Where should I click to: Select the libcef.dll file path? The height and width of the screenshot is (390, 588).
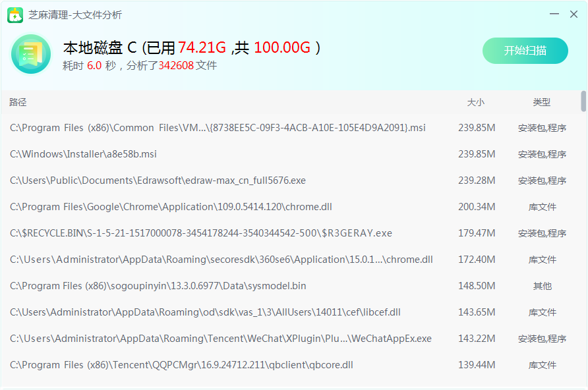(x=205, y=312)
